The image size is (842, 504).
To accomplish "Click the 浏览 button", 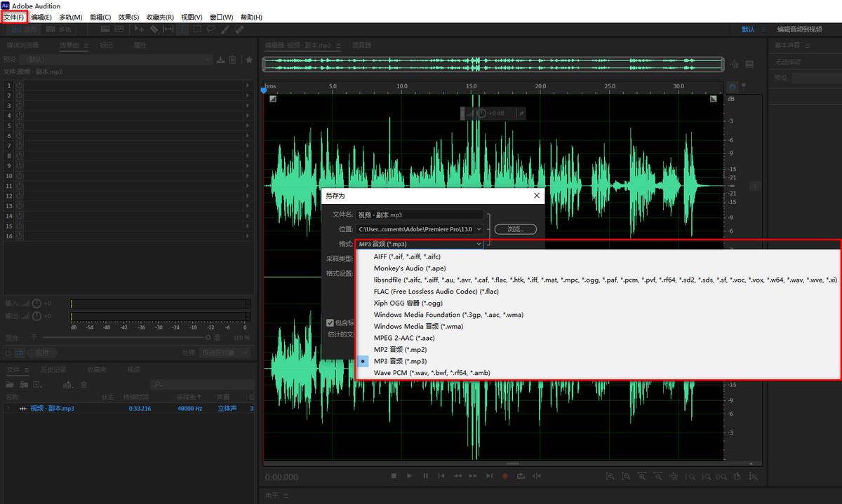I will [x=515, y=229].
